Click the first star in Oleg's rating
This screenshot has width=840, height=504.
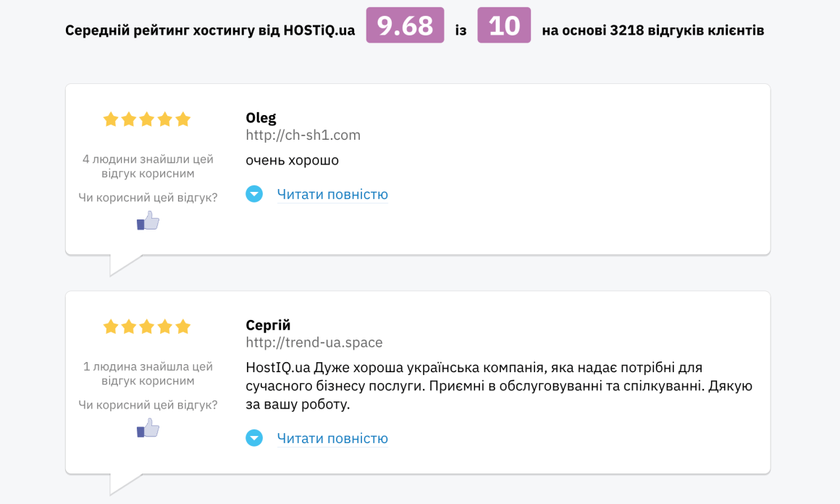click(x=111, y=119)
